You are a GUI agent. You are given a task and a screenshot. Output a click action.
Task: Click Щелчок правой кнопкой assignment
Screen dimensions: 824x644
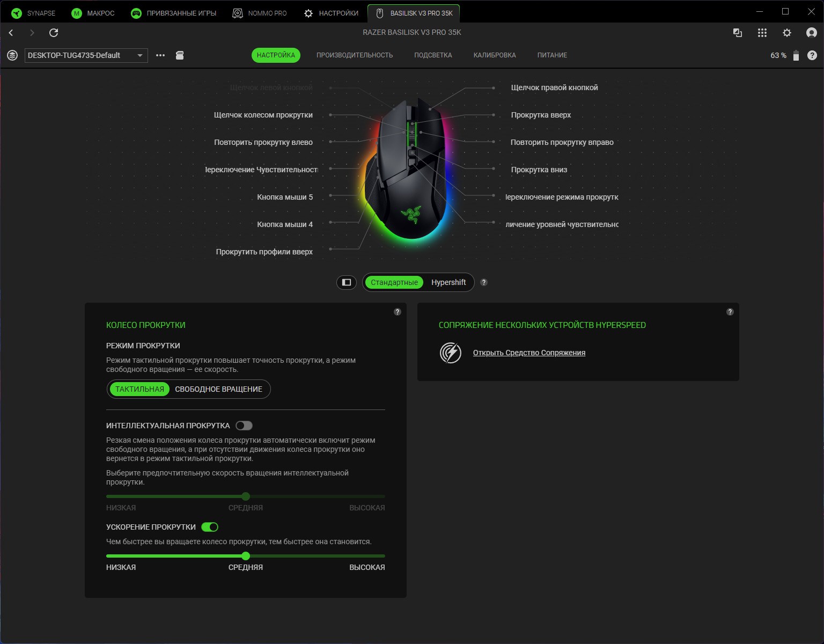554,87
